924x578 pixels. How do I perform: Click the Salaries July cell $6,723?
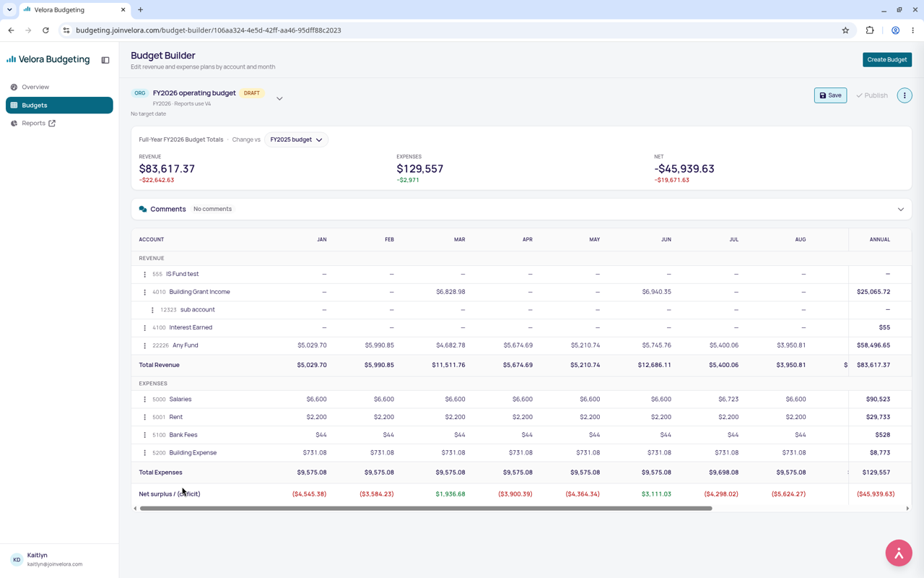tap(728, 400)
